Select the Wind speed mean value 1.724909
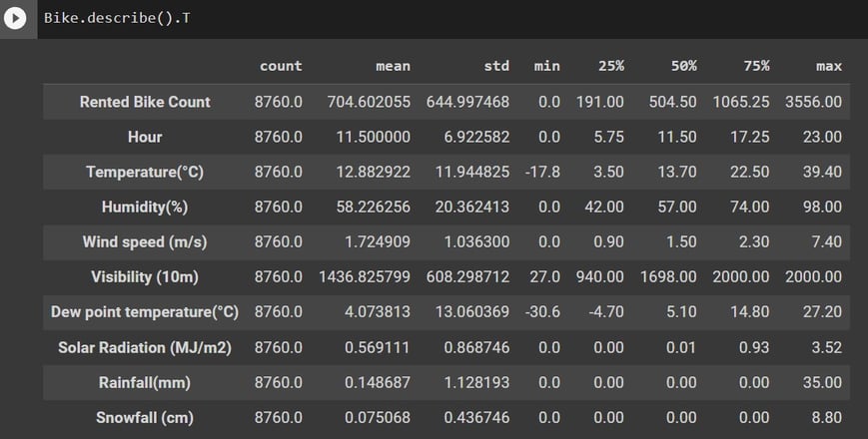 (x=378, y=242)
